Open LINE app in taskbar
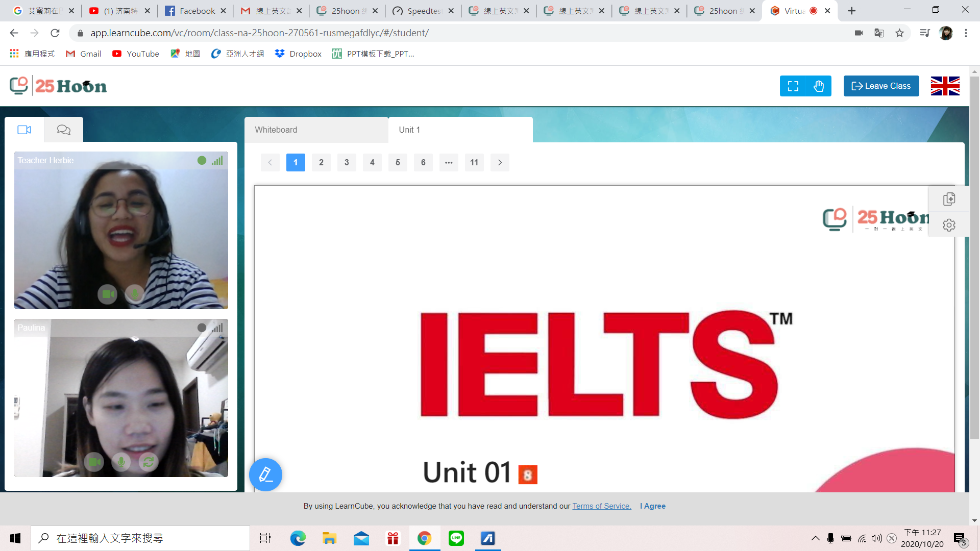 (456, 538)
